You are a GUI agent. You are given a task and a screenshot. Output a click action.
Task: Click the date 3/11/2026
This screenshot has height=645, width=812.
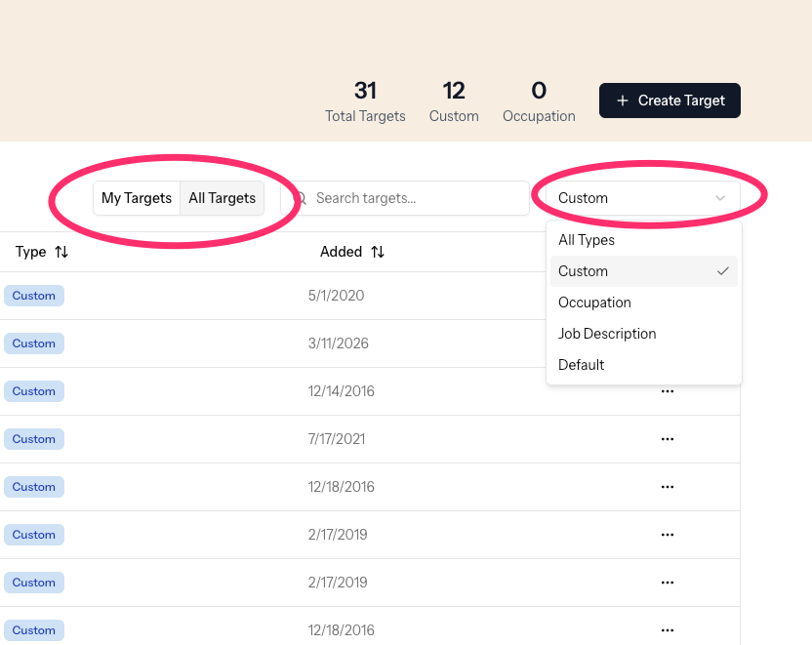(338, 343)
